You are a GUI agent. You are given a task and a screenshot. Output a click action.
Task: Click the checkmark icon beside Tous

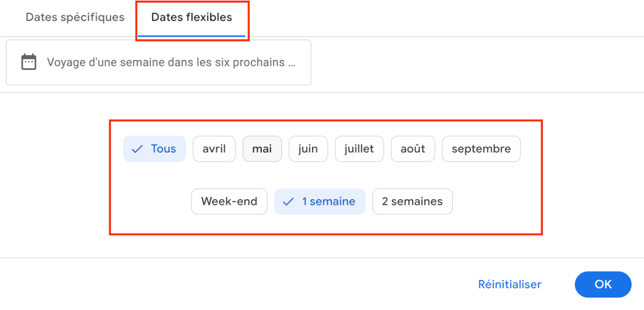(x=137, y=149)
